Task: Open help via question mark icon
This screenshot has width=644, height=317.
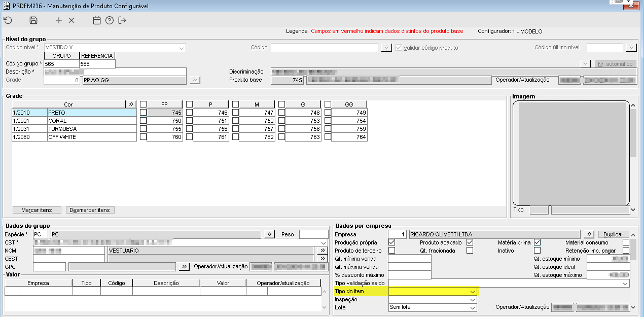Action: pyautogui.click(x=109, y=20)
